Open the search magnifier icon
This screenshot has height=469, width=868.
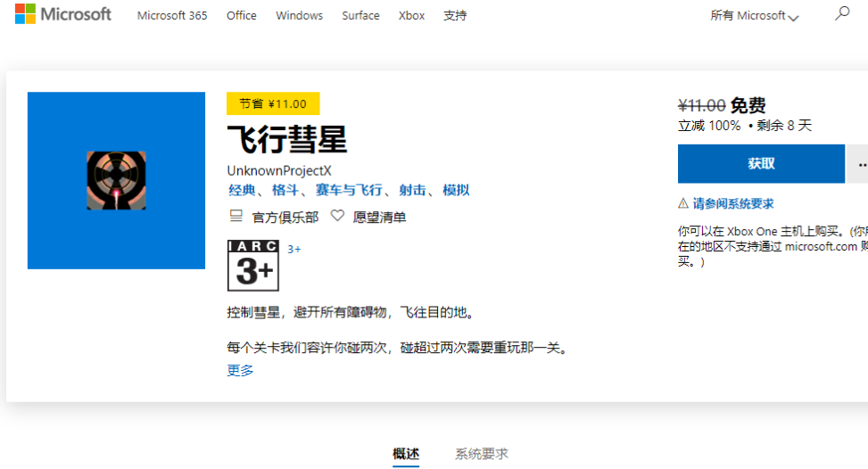point(842,13)
